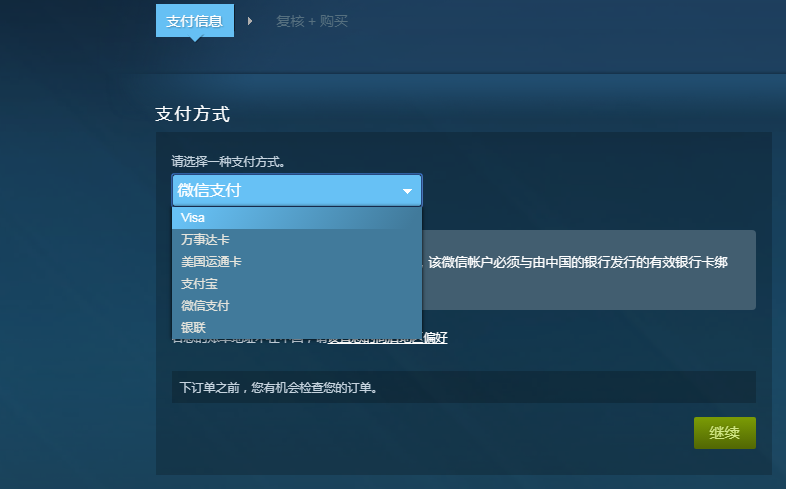786x489 pixels.
Task: Click the 下订单之前 order review notice
Action: pos(464,387)
